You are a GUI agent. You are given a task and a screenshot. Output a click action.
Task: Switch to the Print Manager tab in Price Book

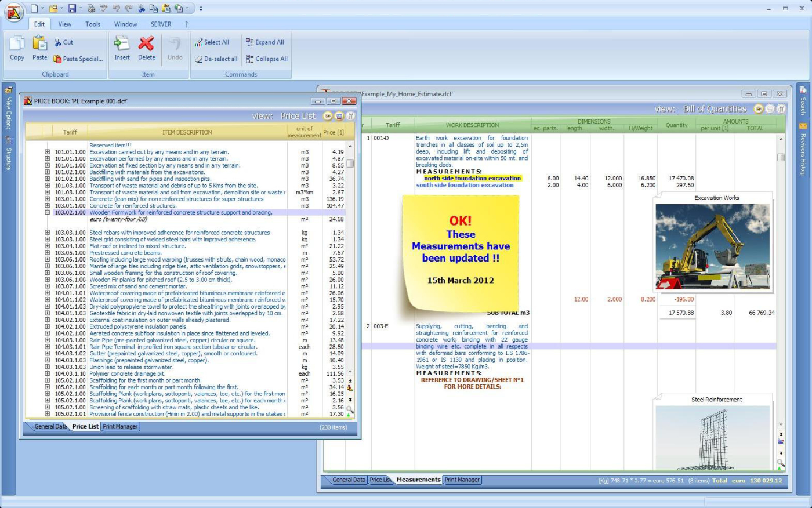point(121,427)
